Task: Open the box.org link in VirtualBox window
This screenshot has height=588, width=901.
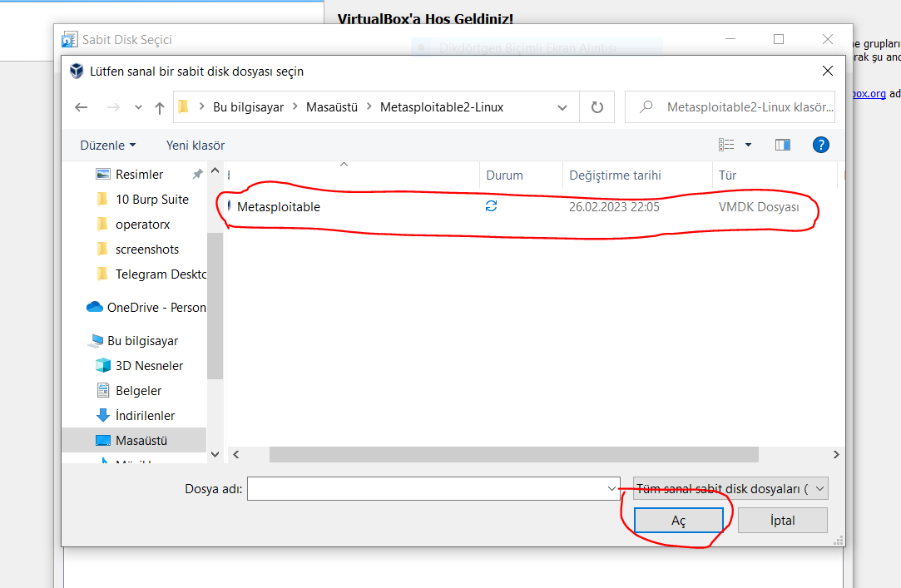Action: (869, 94)
